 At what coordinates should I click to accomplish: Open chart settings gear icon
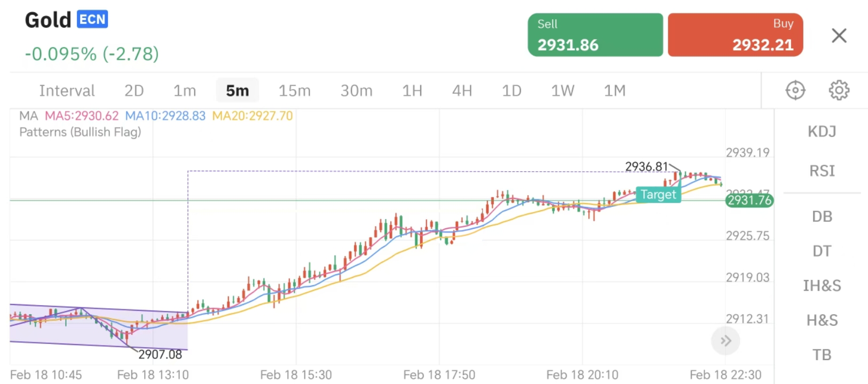839,90
